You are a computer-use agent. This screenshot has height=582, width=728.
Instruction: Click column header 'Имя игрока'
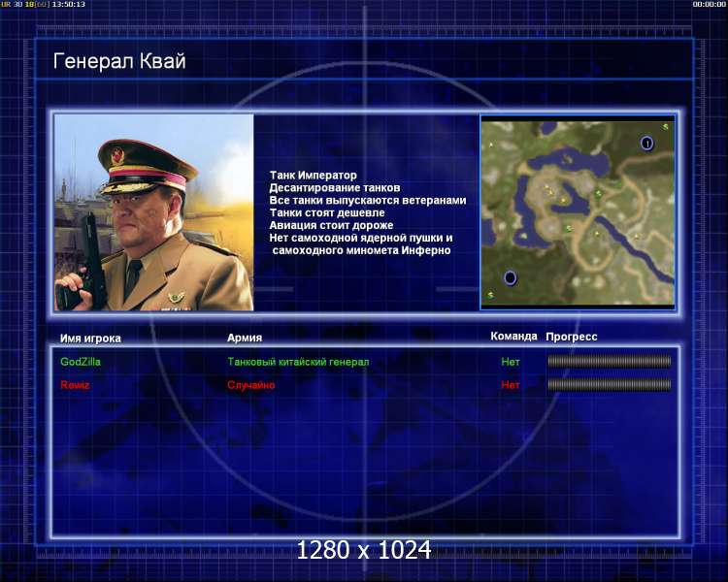pos(90,339)
